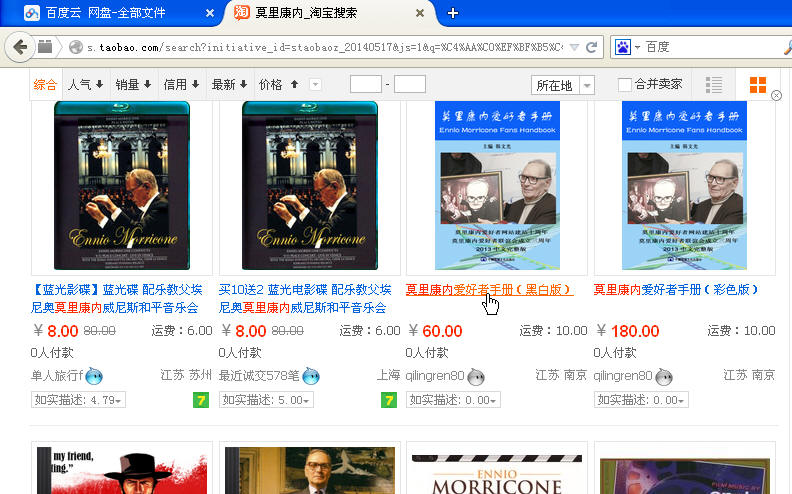The image size is (792, 494).
Task: Open the red cowboy poster product thumbnail
Action: tap(122, 470)
